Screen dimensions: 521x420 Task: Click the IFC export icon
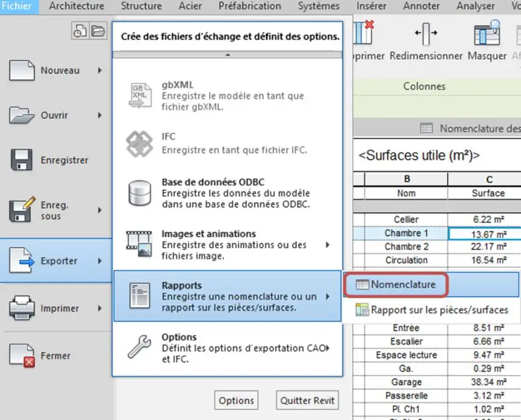140,144
